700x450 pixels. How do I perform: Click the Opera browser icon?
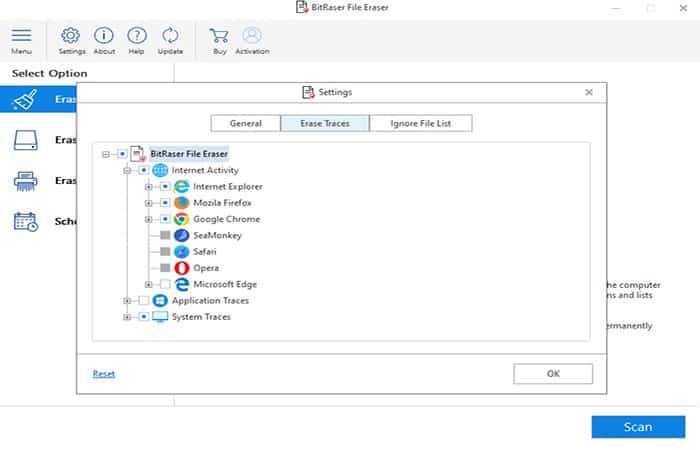tap(181, 268)
